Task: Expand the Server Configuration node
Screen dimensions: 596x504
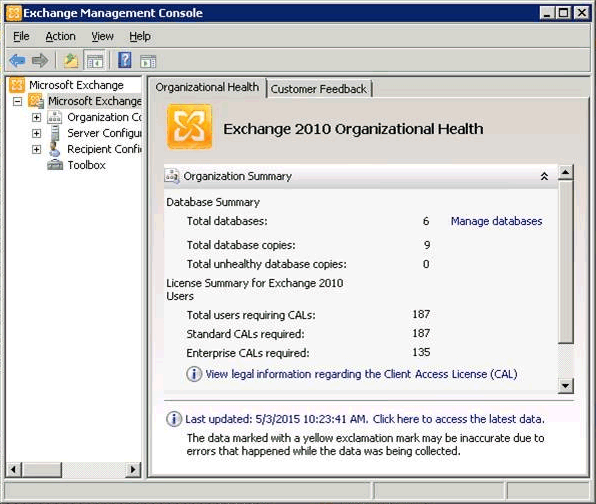Action: pyautogui.click(x=36, y=133)
